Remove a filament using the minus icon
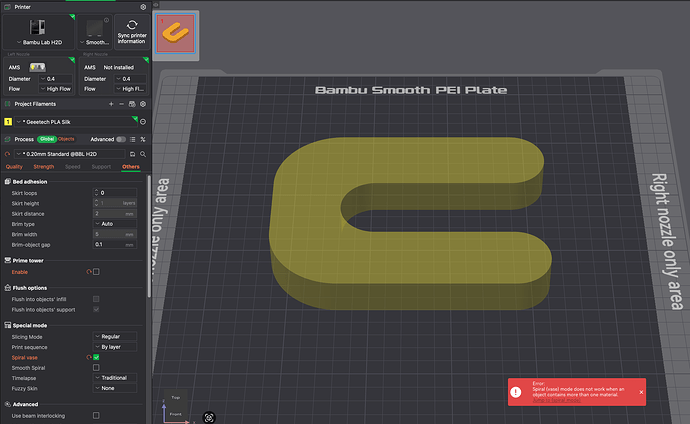This screenshot has height=424, width=690. tap(122, 103)
